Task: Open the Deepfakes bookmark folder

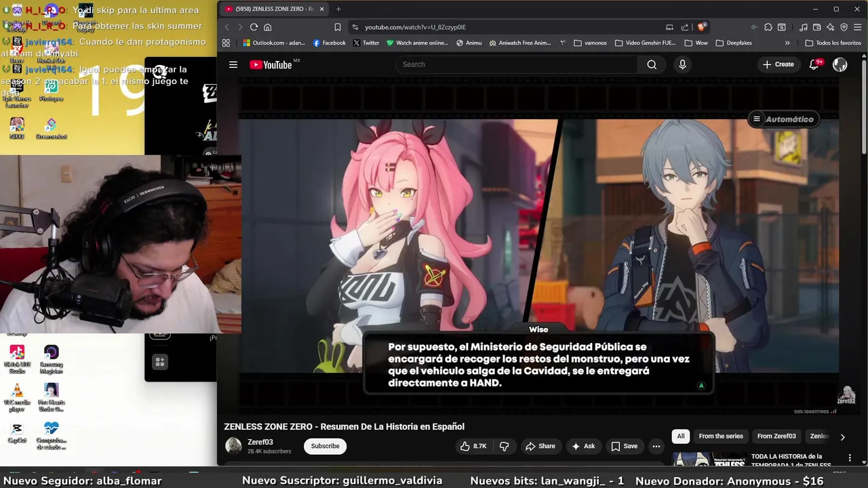Action: pos(734,43)
